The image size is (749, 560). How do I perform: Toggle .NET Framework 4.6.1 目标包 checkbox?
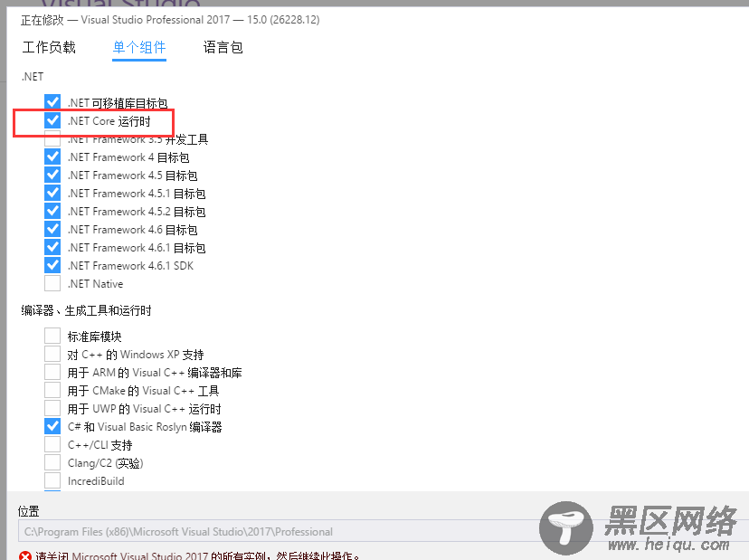pyautogui.click(x=52, y=248)
